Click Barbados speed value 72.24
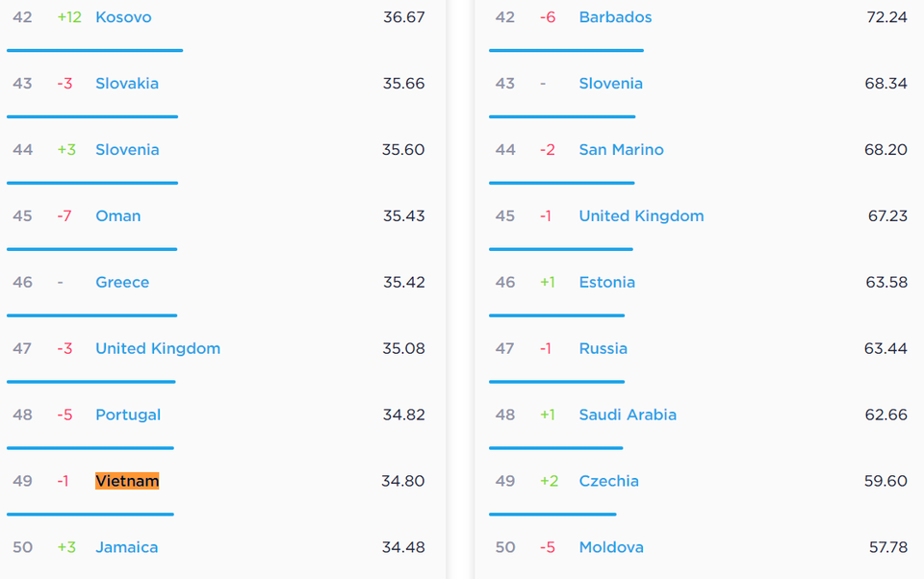Screen dimensions: 924x579 pyautogui.click(x=886, y=17)
